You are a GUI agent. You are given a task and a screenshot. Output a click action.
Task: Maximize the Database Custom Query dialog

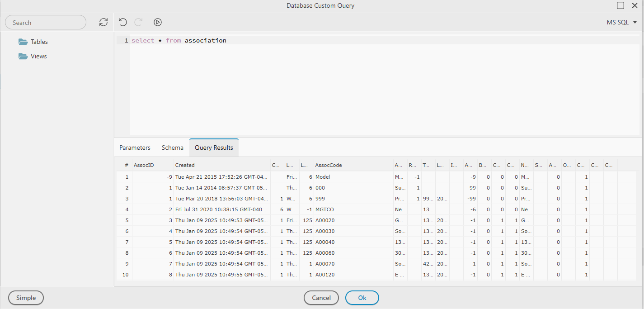[620, 5]
